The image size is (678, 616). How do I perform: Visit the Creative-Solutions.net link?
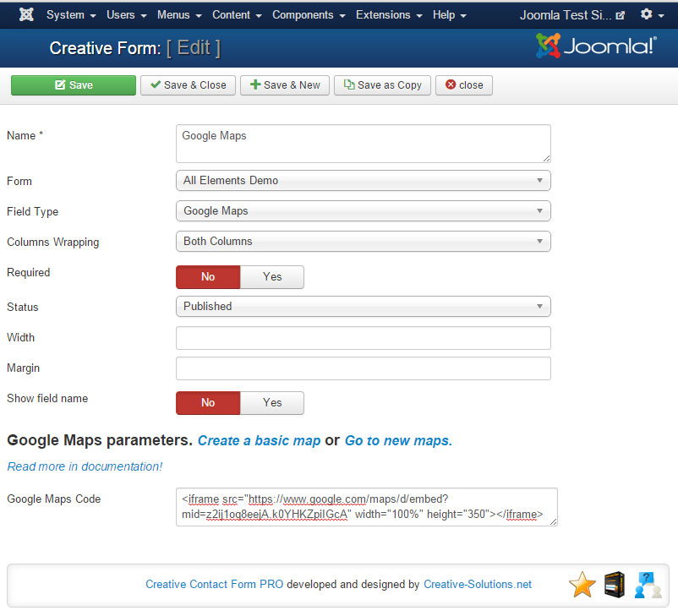(478, 585)
